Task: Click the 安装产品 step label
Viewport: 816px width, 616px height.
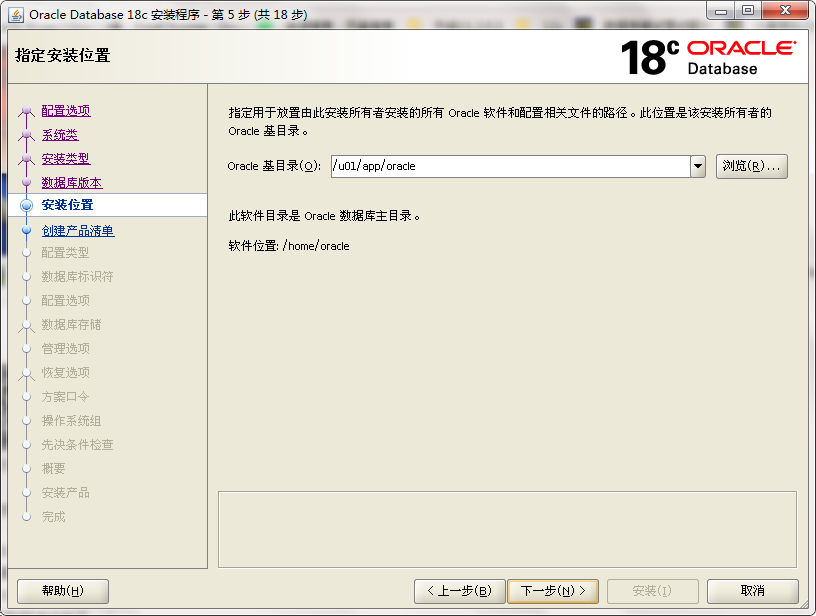Action: (x=66, y=493)
